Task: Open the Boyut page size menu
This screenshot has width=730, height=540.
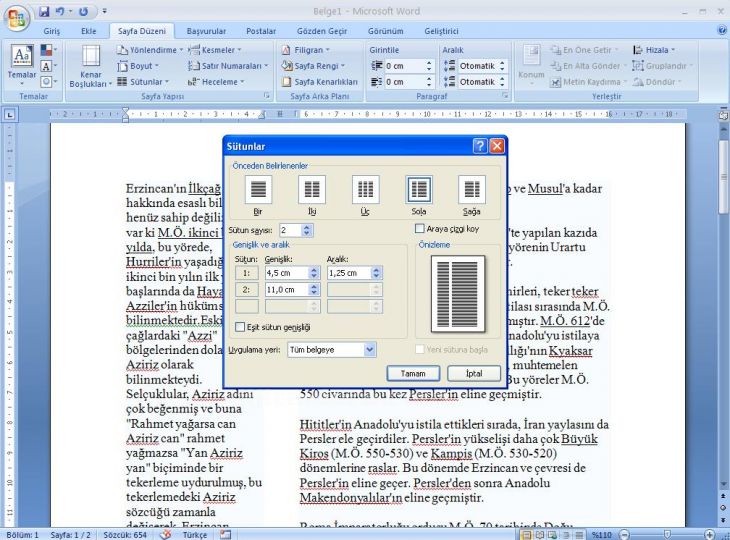Action: pos(138,66)
